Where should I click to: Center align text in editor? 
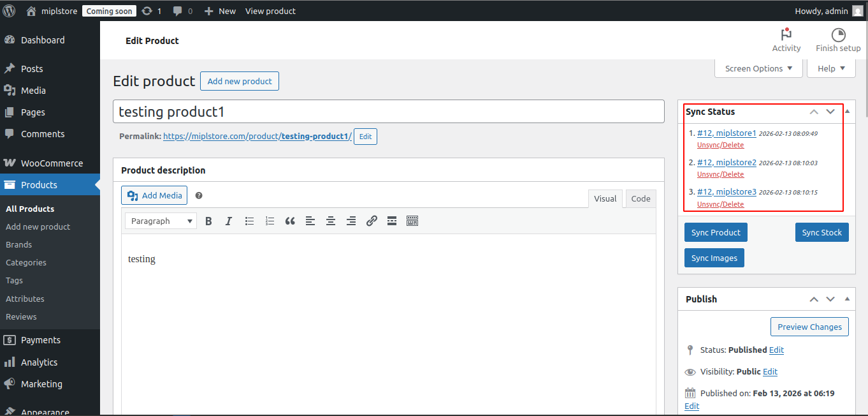pos(331,221)
